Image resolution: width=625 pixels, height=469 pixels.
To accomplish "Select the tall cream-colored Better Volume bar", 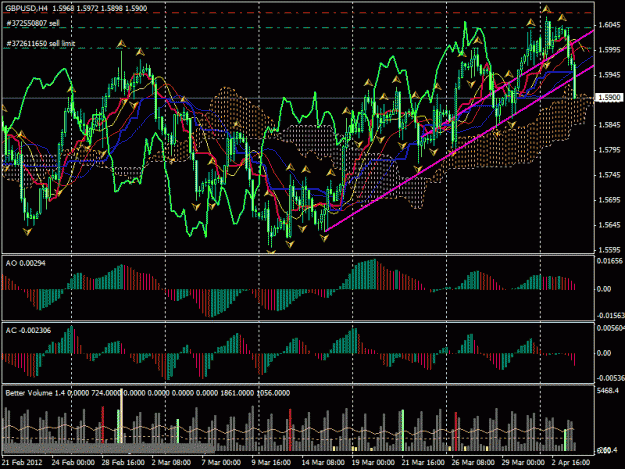I will point(122,416).
